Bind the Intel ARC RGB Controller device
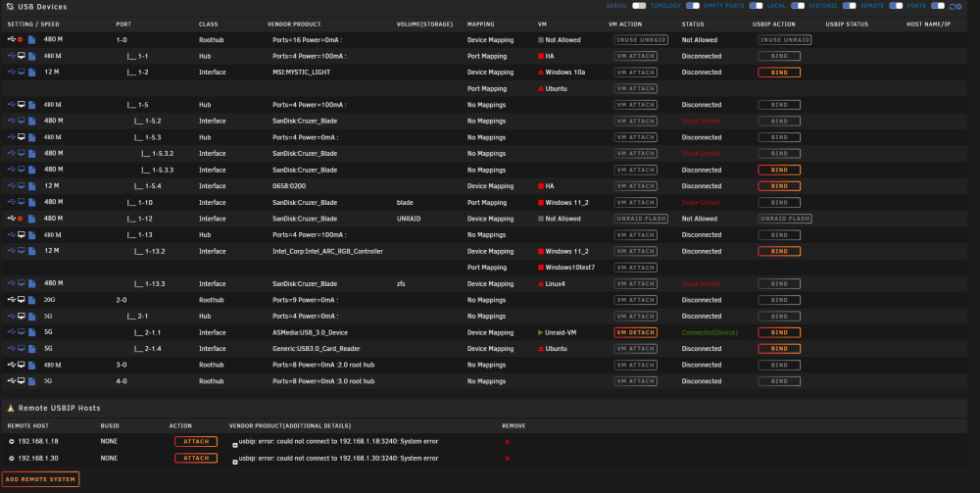Image resolution: width=980 pixels, height=493 pixels. [x=779, y=251]
